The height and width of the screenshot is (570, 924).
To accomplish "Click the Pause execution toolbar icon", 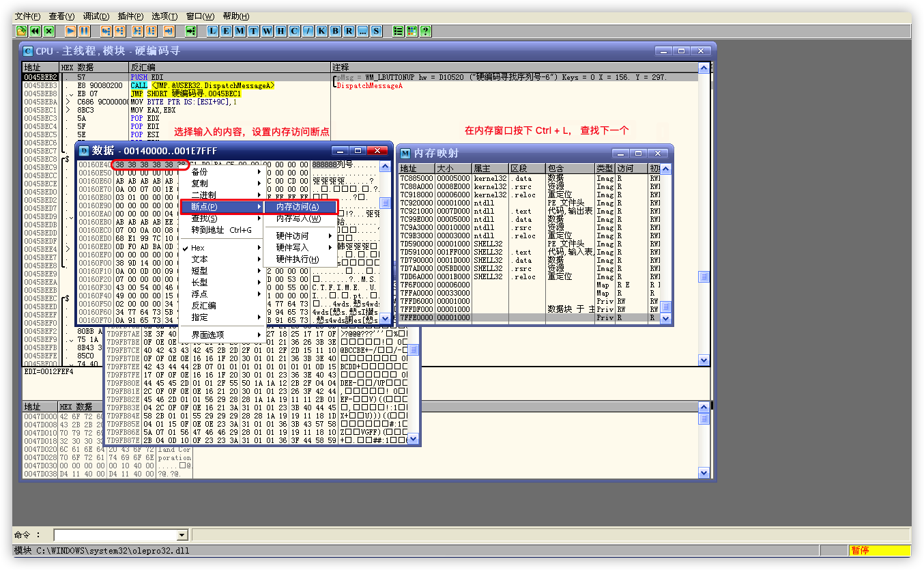I will 84,31.
